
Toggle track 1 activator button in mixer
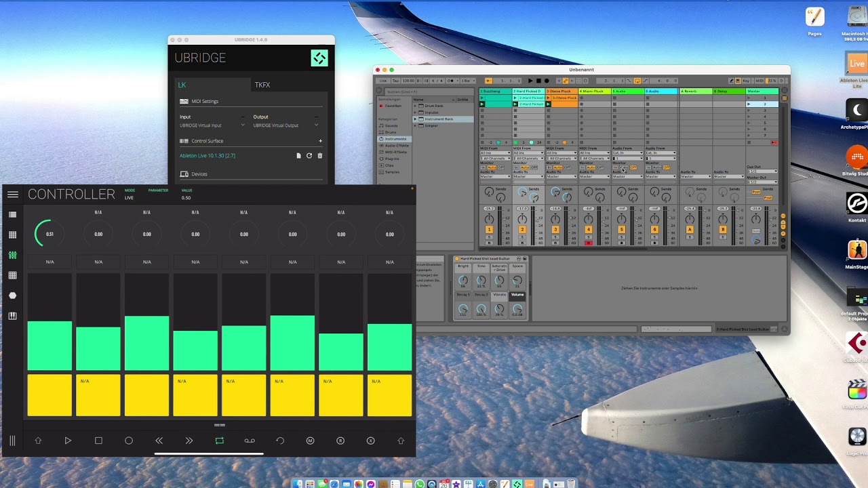[489, 229]
